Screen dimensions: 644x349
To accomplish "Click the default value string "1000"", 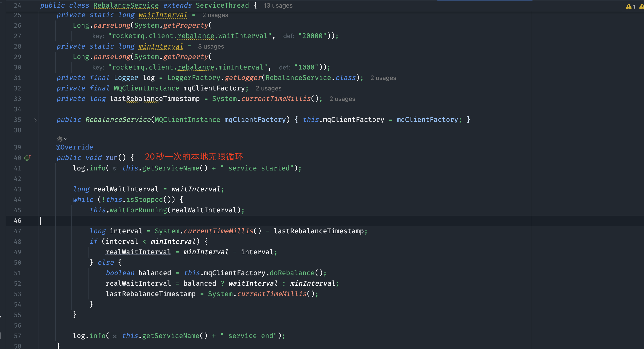I will point(306,68).
